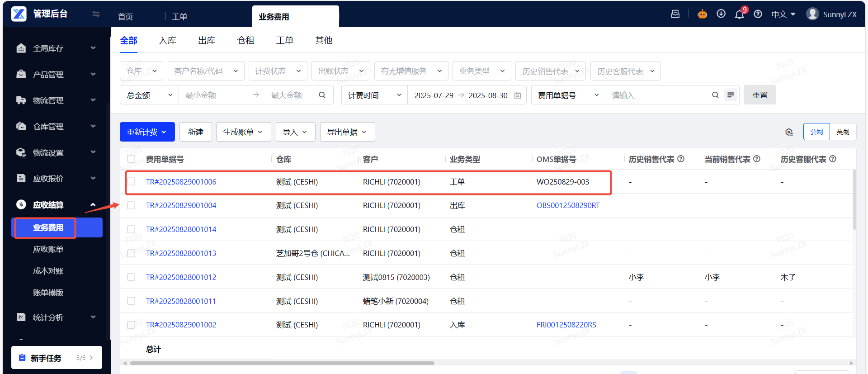The height and width of the screenshot is (374, 868).
Task: Open the 业务类型 filter dropdown
Action: [x=481, y=71]
